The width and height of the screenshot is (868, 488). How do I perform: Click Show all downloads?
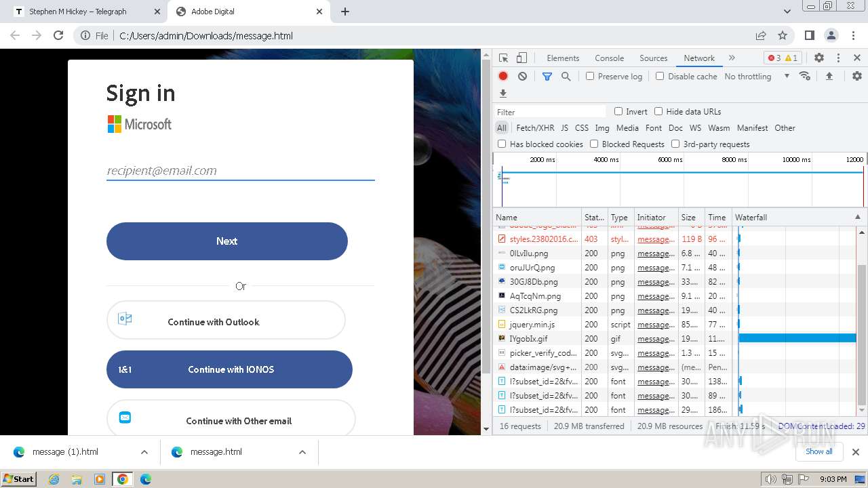click(819, 451)
